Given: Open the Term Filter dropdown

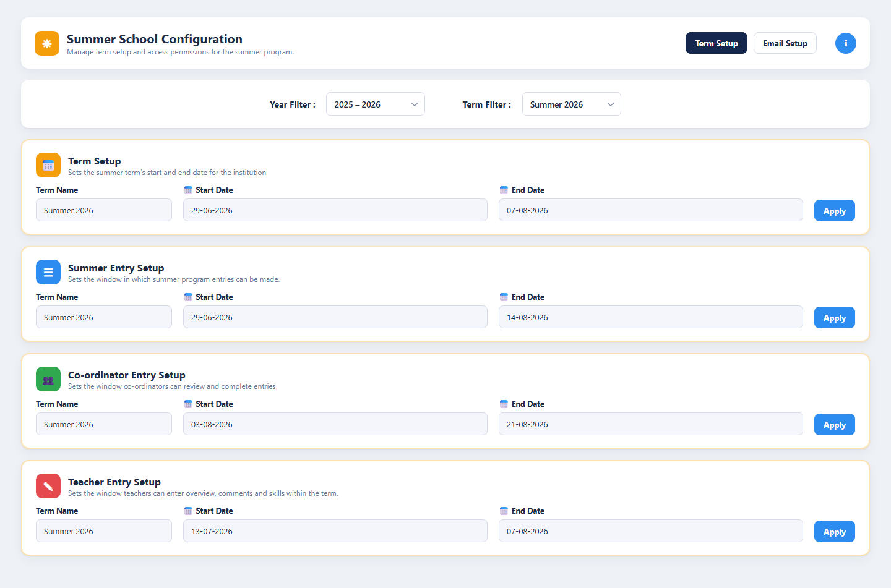Looking at the screenshot, I should point(572,104).
